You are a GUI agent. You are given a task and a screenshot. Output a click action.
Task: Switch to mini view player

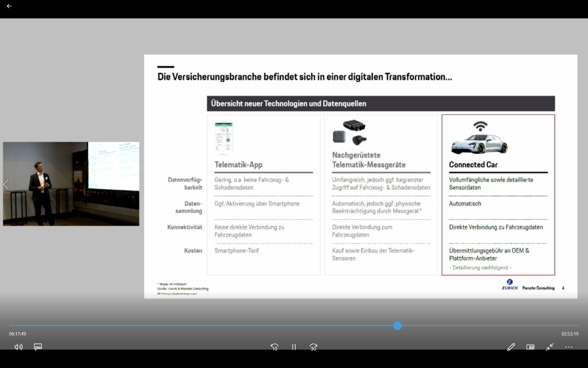[530, 347]
